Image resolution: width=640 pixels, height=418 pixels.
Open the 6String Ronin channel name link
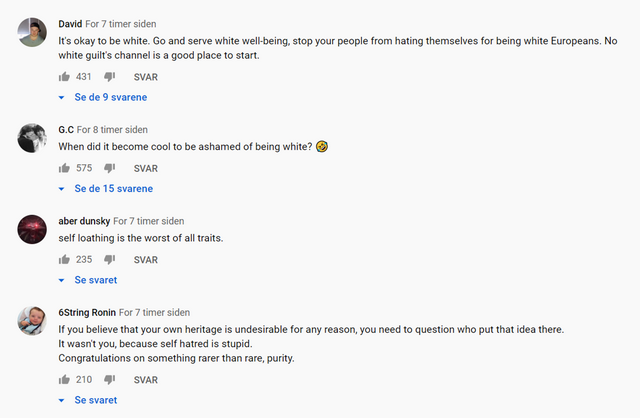(87, 313)
